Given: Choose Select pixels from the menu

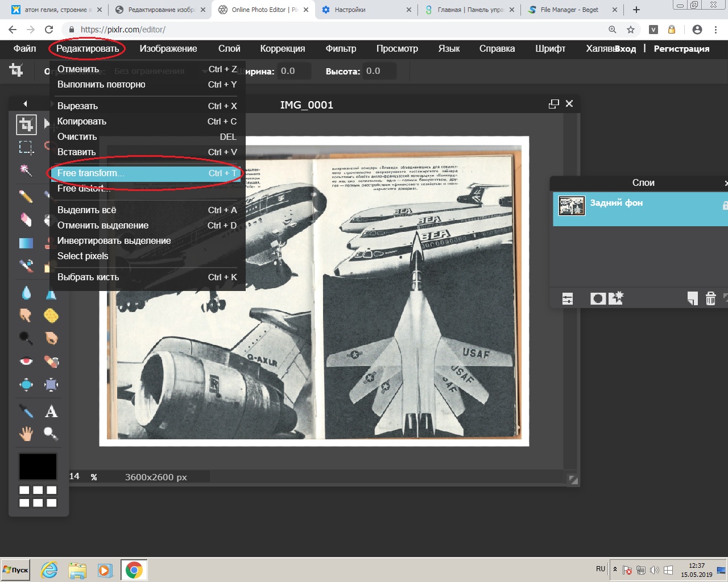Looking at the screenshot, I should [147, 256].
